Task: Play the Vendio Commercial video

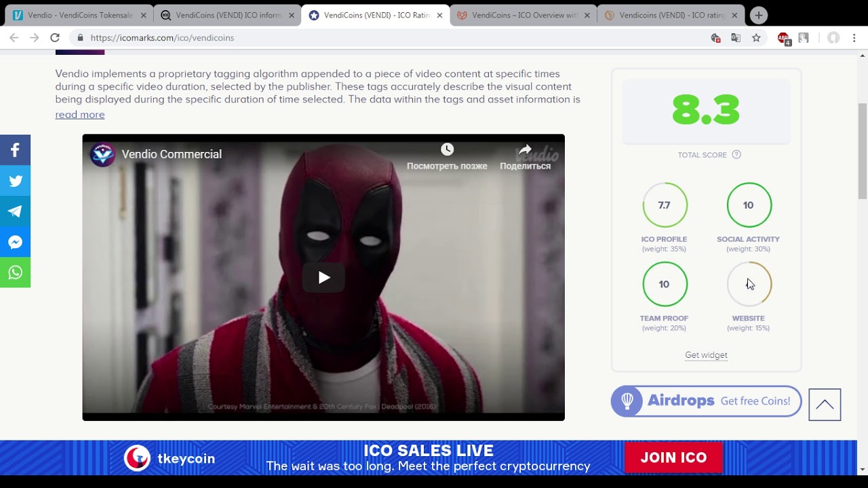Action: point(323,277)
